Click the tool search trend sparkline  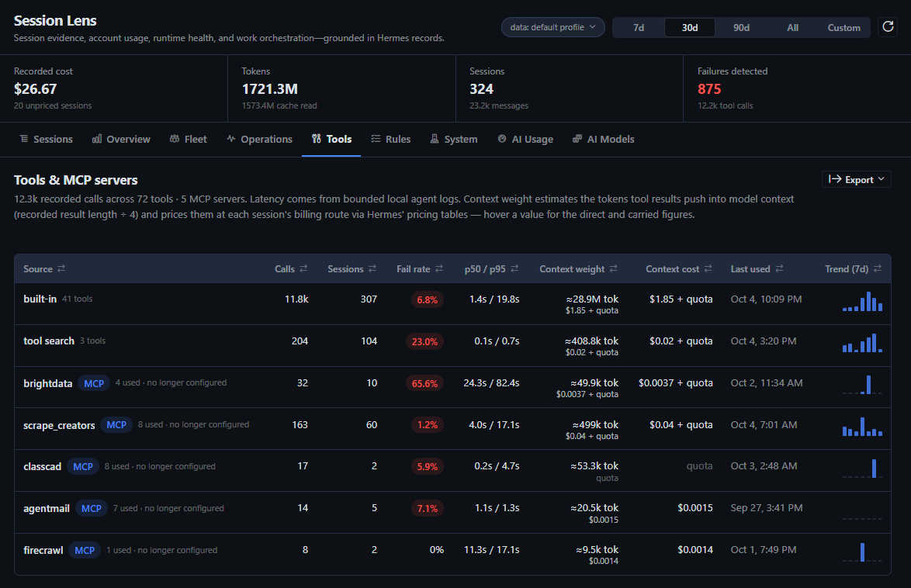[x=863, y=343]
